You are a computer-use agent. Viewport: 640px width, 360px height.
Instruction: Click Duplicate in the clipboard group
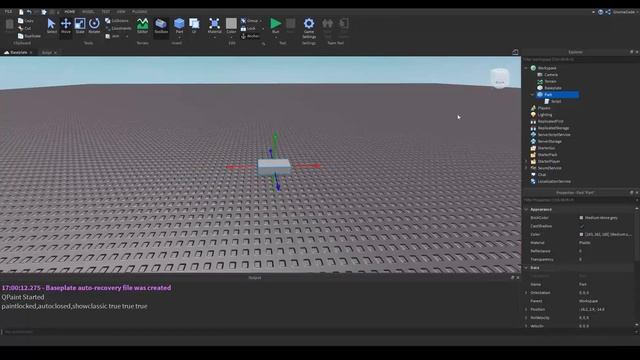29,36
